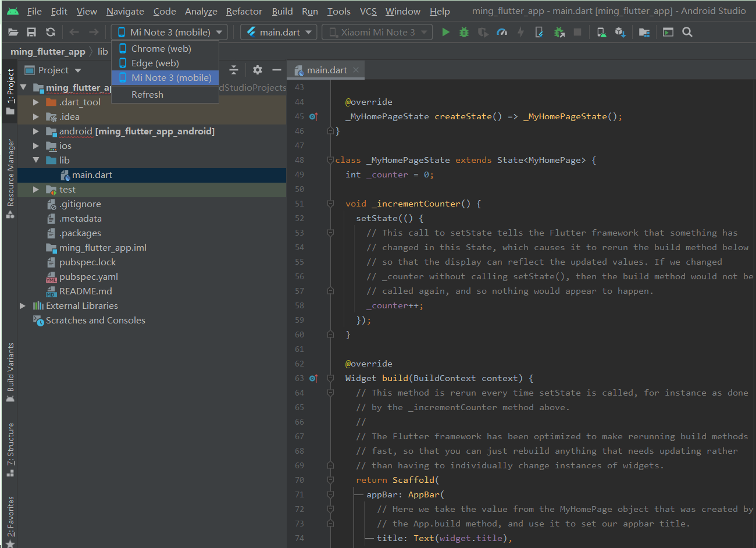756x548 pixels.
Task: Run the app with the green play icon
Action: (446, 33)
